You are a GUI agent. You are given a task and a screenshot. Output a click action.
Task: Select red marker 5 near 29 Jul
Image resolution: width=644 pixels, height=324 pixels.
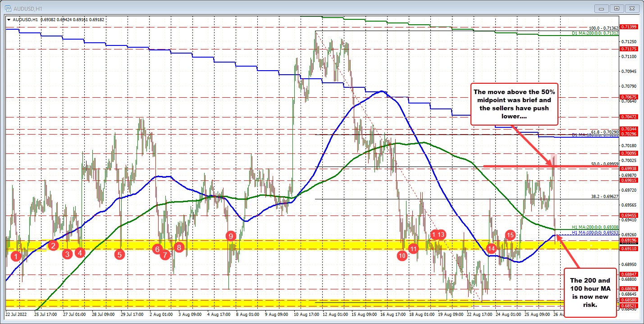(x=119, y=254)
